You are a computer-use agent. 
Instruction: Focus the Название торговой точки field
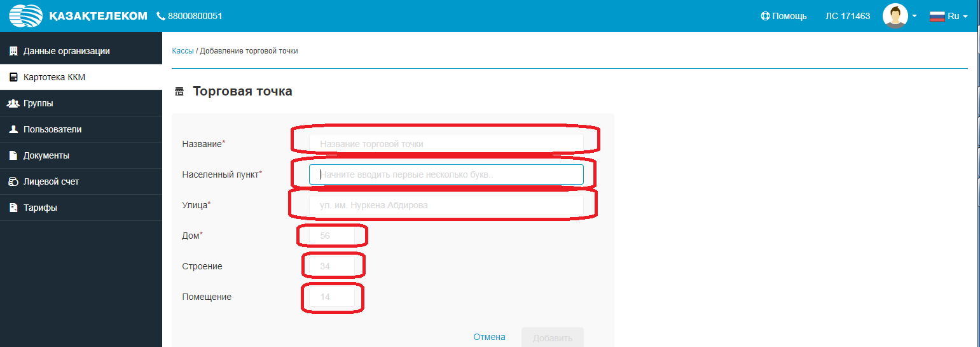[x=446, y=144]
